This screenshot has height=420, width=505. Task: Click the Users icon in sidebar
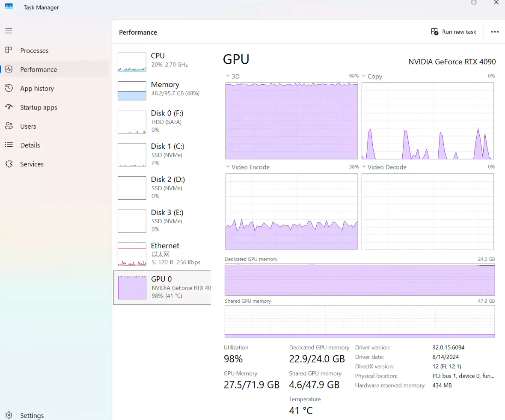9,126
